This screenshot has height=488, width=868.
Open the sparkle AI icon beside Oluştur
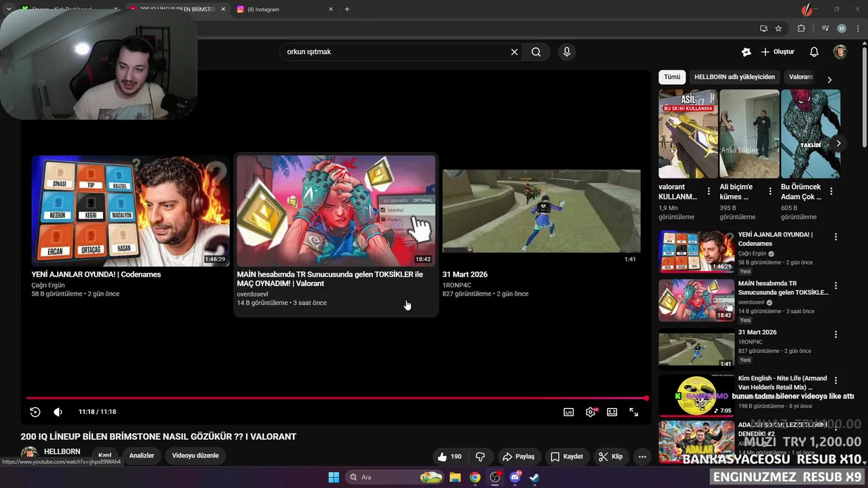[x=747, y=52]
